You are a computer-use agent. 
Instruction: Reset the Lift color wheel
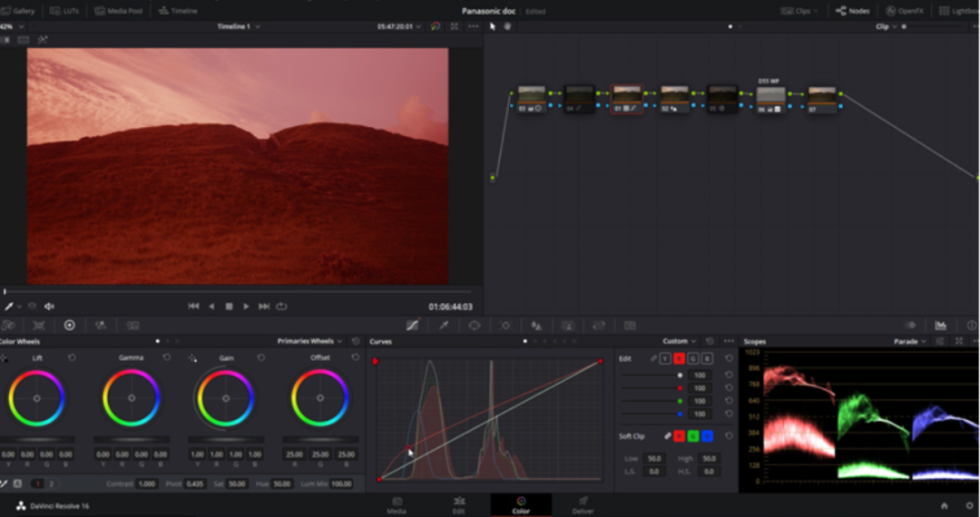(x=72, y=357)
